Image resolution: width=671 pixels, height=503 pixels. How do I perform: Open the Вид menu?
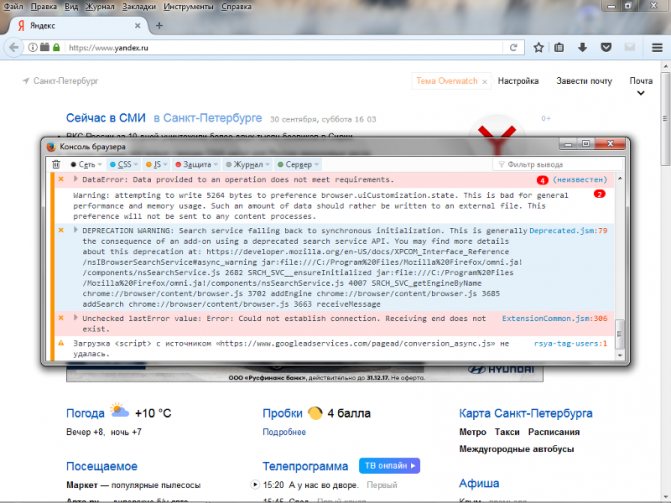click(x=71, y=6)
